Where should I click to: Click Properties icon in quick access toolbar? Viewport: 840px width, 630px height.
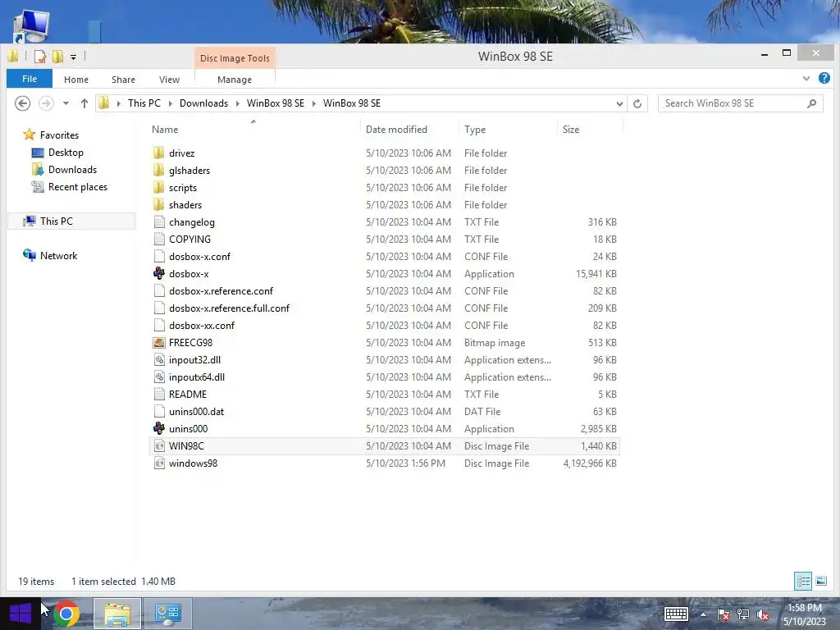pyautogui.click(x=40, y=57)
